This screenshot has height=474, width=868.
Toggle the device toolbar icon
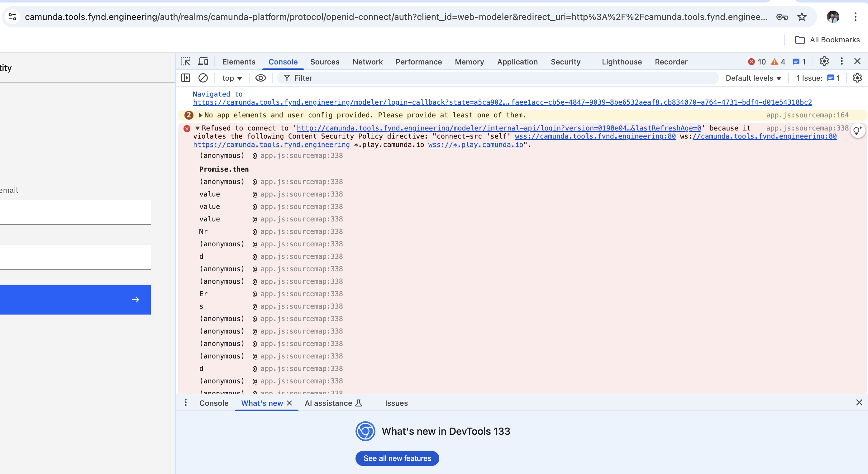tap(203, 61)
